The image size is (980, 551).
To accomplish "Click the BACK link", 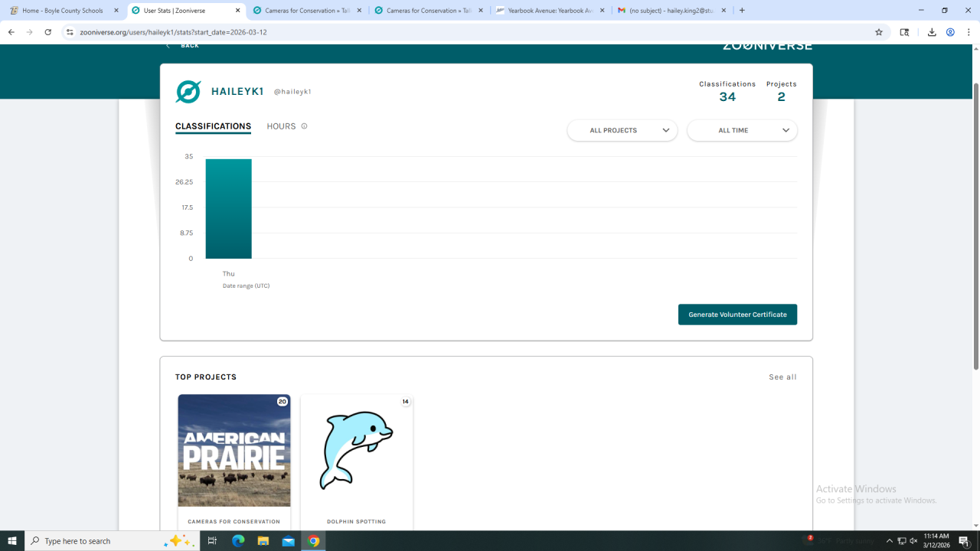I will click(183, 46).
